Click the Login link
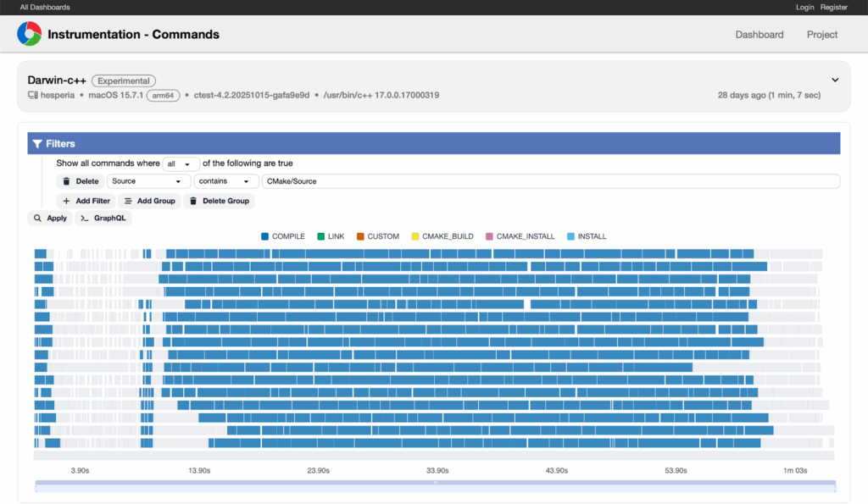The width and height of the screenshot is (868, 504). [x=804, y=7]
